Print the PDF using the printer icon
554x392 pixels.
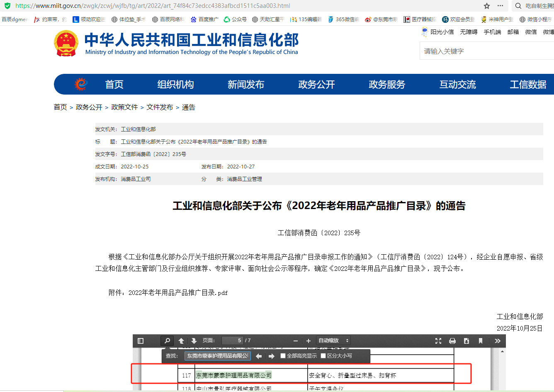click(x=452, y=341)
